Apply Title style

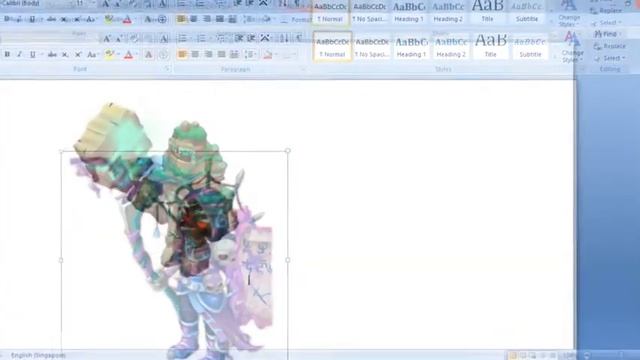(490, 47)
